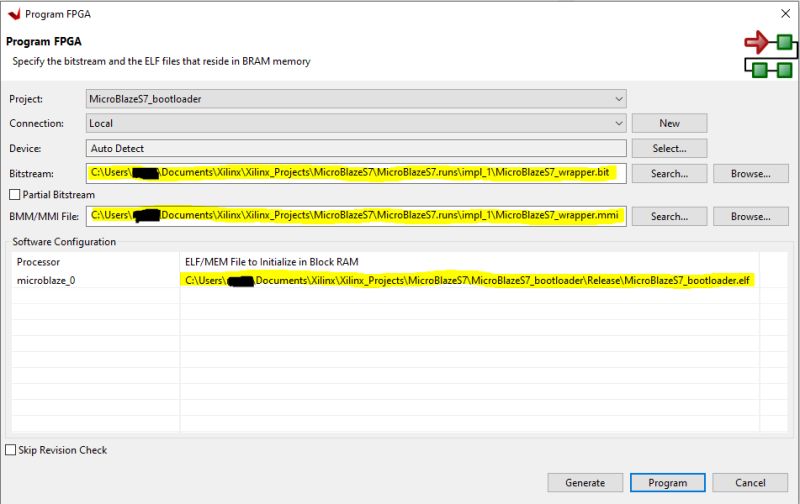The width and height of the screenshot is (800, 504).
Task: Click Browse... beside the BMM/MMI File field
Action: coord(751,216)
